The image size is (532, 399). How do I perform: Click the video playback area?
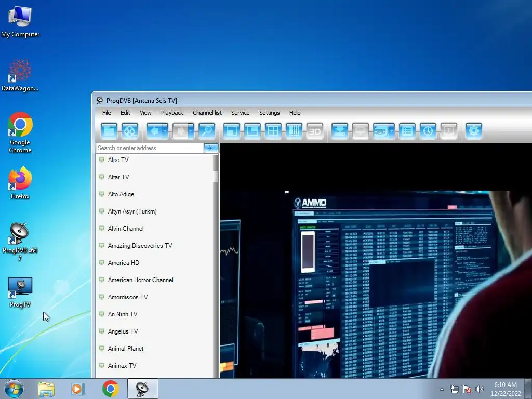pos(376,261)
